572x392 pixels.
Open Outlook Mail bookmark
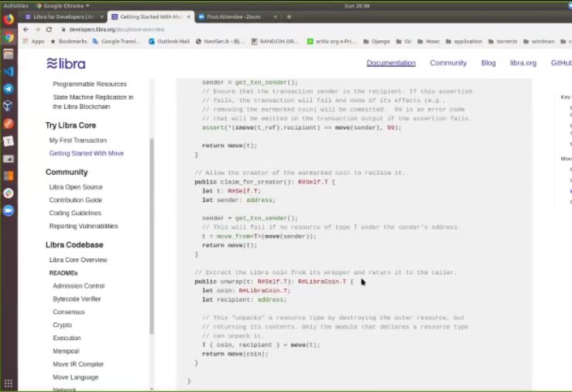point(170,42)
